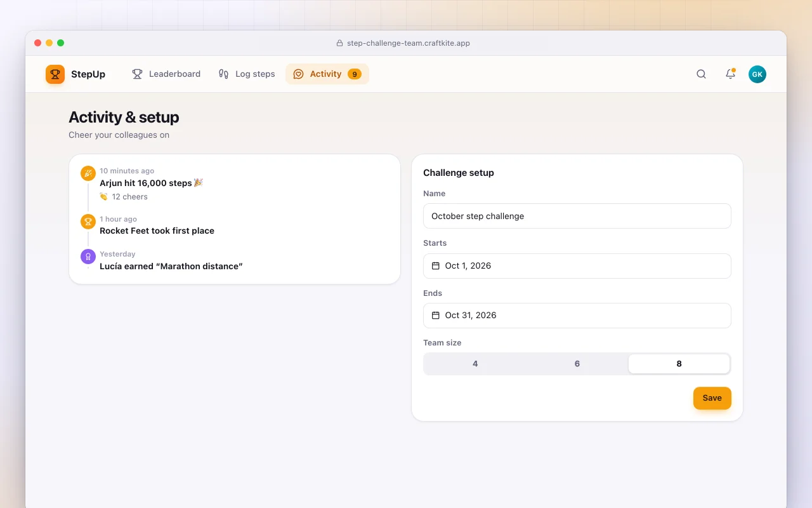Save the challenge setup

[x=712, y=398]
